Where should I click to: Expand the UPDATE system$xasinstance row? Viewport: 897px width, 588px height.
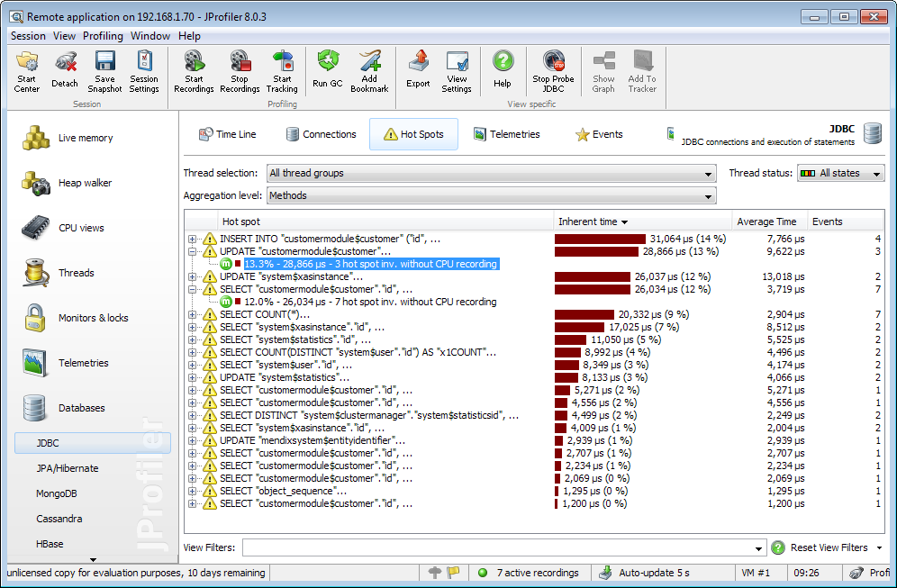[x=192, y=276]
